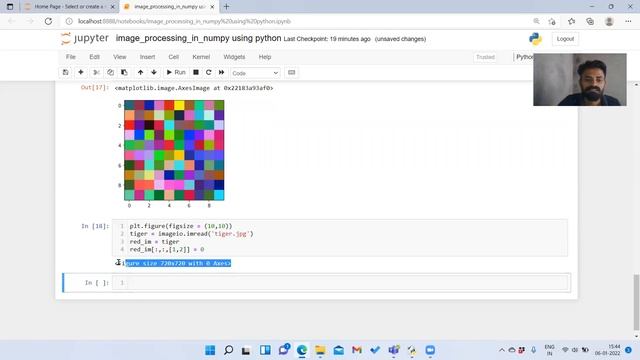640x360 pixels.
Task: Open the View menu
Action: click(120, 57)
